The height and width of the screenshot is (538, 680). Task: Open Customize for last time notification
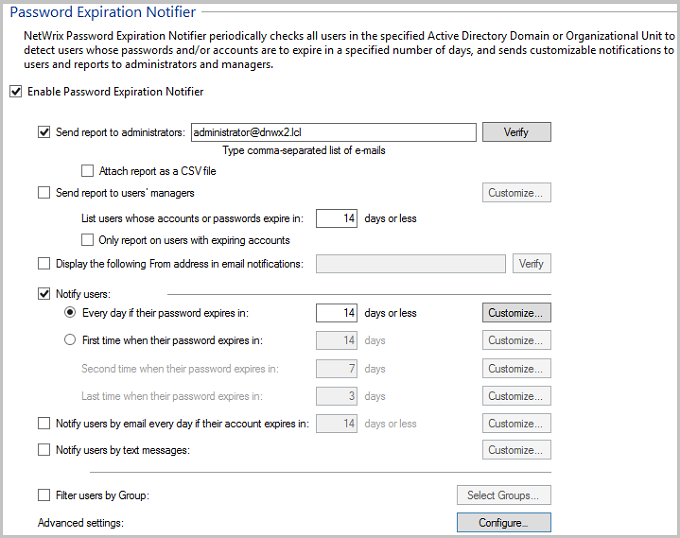(x=517, y=396)
